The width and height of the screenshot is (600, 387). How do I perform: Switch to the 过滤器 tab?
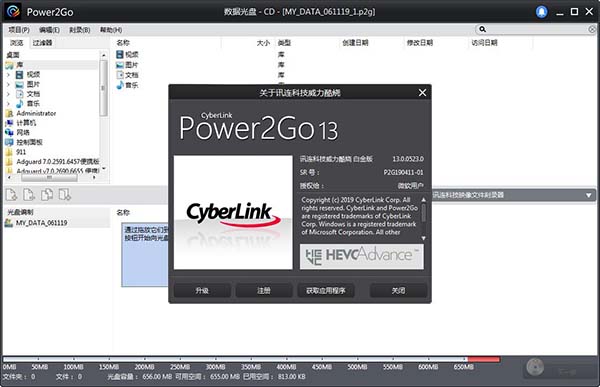42,43
